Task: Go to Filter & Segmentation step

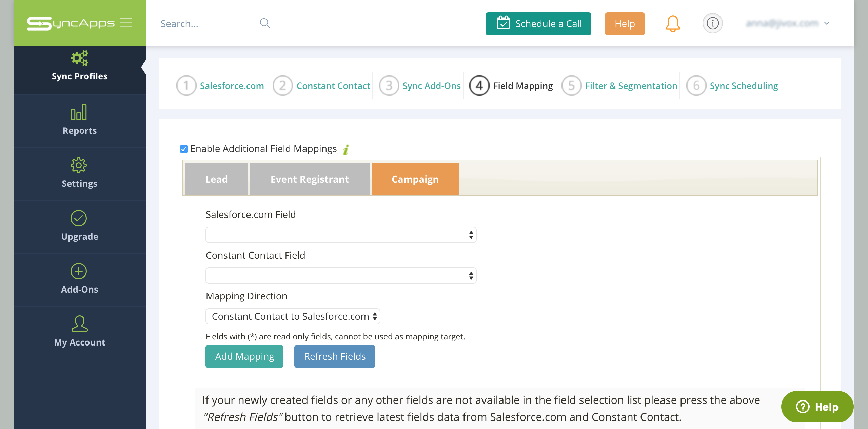Action: tap(631, 86)
